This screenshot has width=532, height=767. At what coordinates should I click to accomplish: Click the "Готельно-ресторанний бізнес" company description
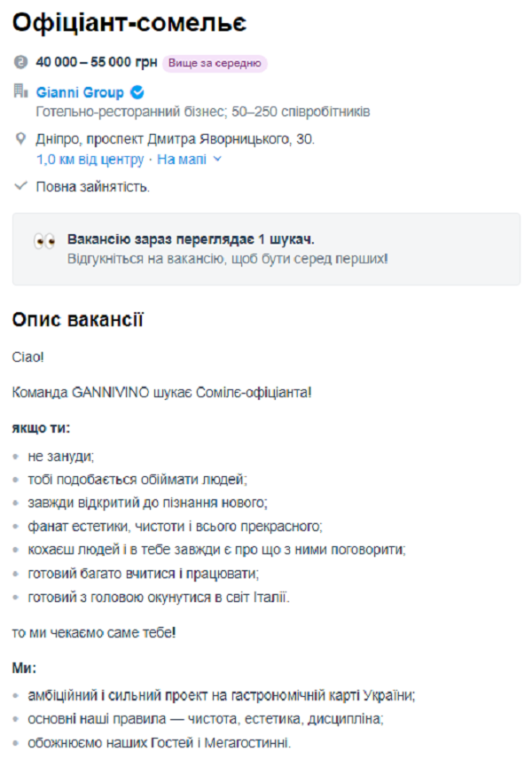click(x=203, y=113)
